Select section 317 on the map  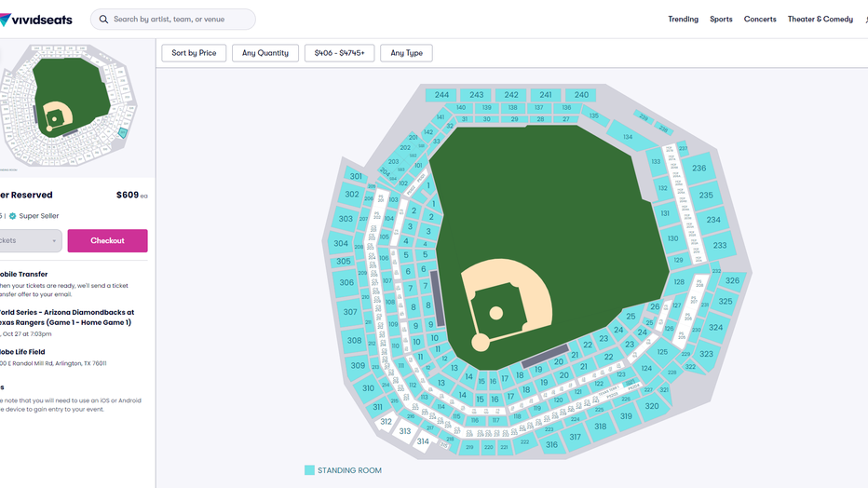click(576, 437)
